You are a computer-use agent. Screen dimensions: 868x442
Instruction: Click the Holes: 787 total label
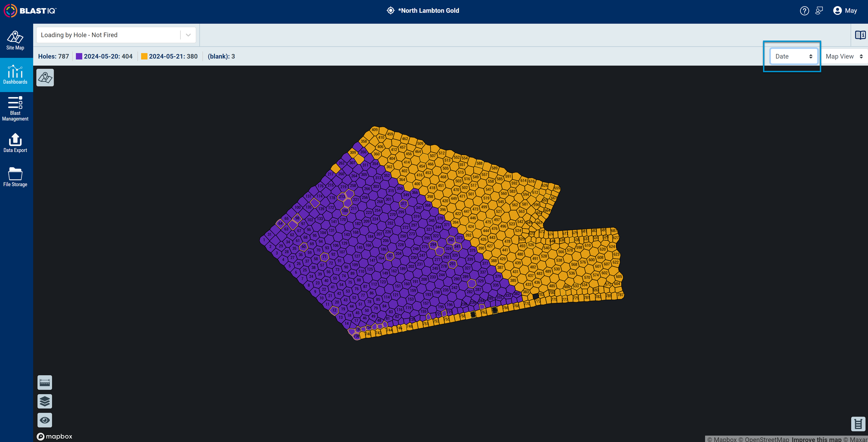(54, 56)
